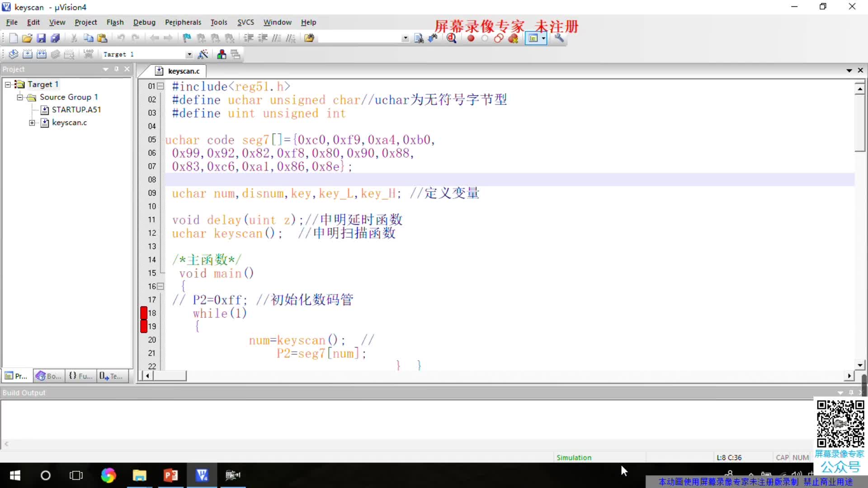Start the debug session using the magnifier d icon
Viewport: 868px width, 488px height.
coord(452,38)
